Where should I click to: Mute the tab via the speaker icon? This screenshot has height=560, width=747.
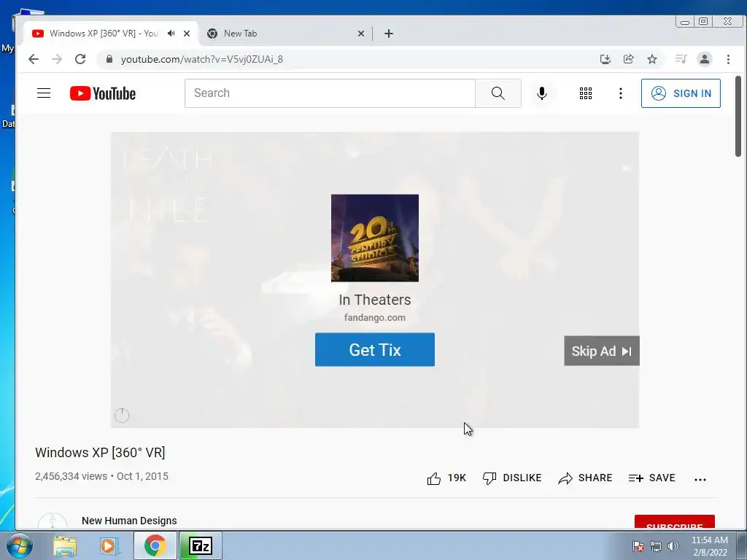click(171, 34)
